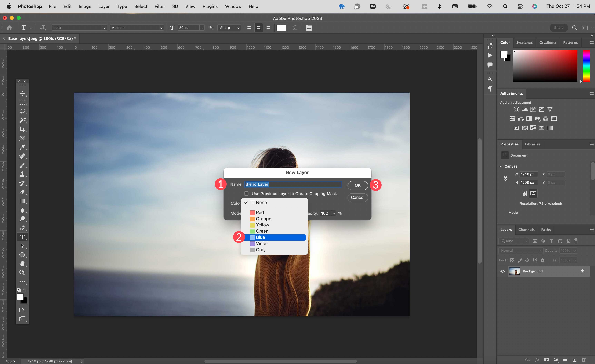Switch to the Swatches tab
Screen dimensions: 595x364
click(524, 42)
